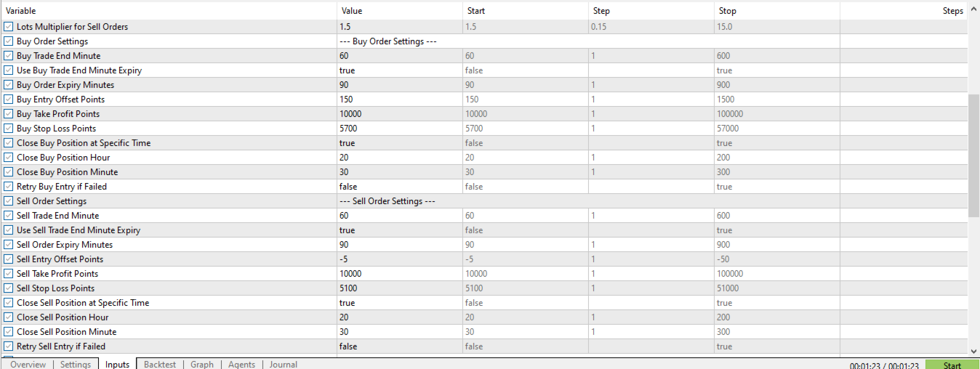
Task: Open the Agents tab
Action: click(x=241, y=365)
